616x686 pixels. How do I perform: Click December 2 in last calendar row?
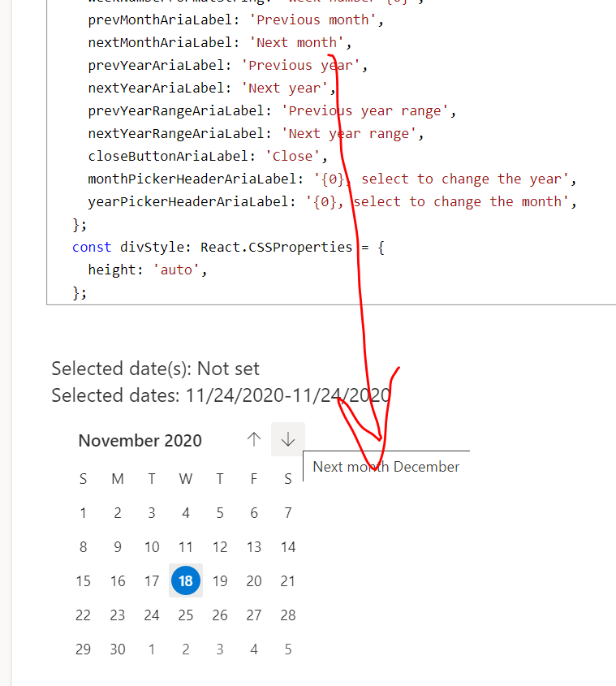[186, 649]
